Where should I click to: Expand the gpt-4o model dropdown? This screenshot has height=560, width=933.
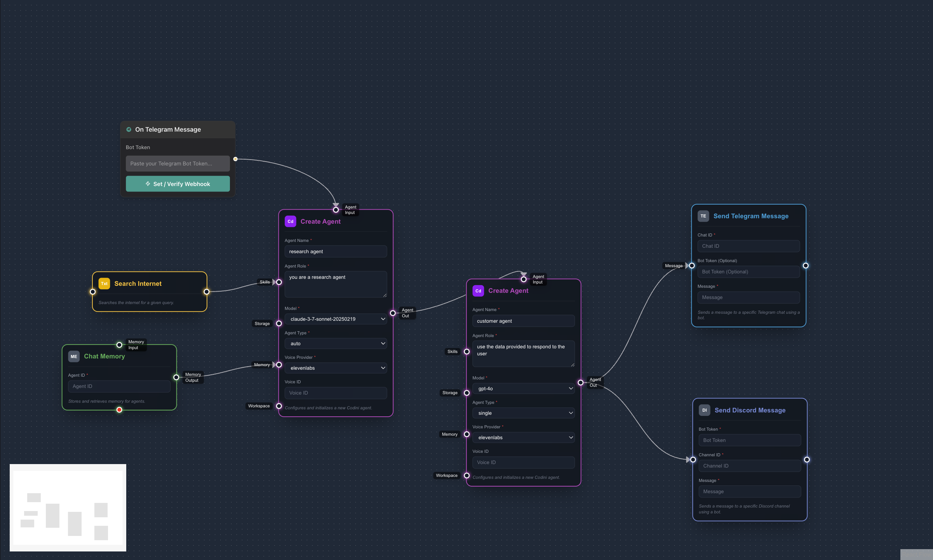[x=523, y=389]
